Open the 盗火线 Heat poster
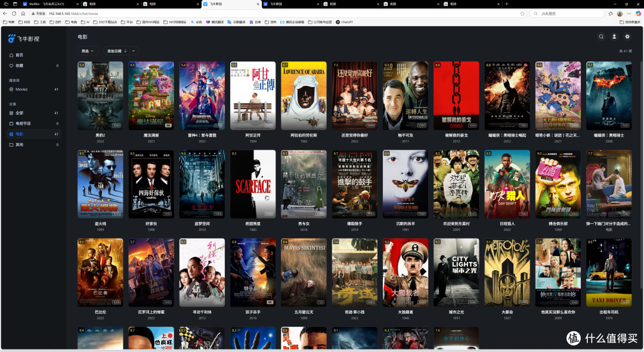This screenshot has height=352, width=644. coord(100,184)
